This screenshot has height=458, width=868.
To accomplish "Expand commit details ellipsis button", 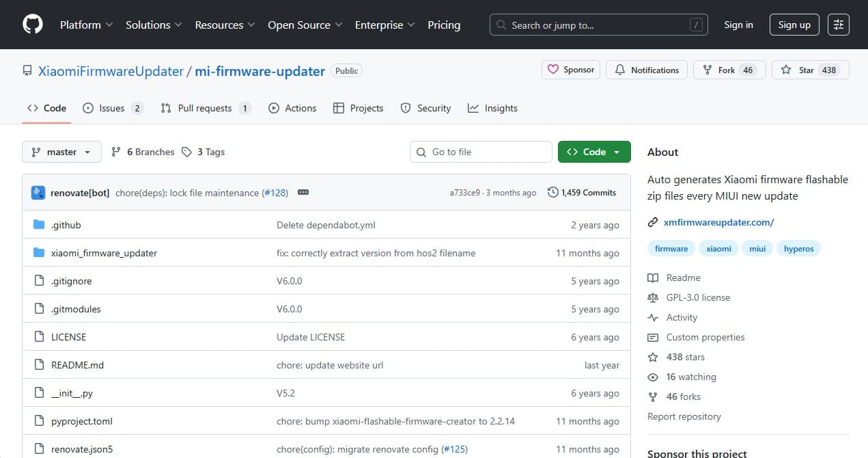I will click(303, 193).
